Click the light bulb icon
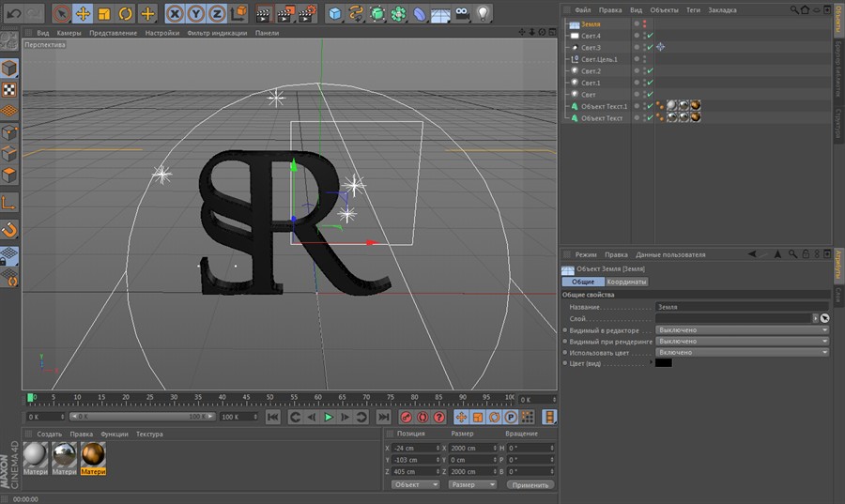 [484, 13]
